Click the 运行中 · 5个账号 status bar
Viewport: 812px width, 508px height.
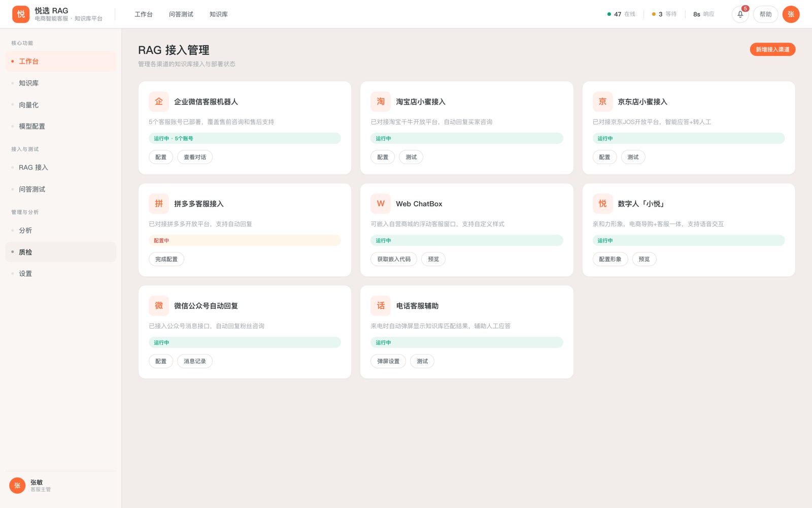point(245,139)
